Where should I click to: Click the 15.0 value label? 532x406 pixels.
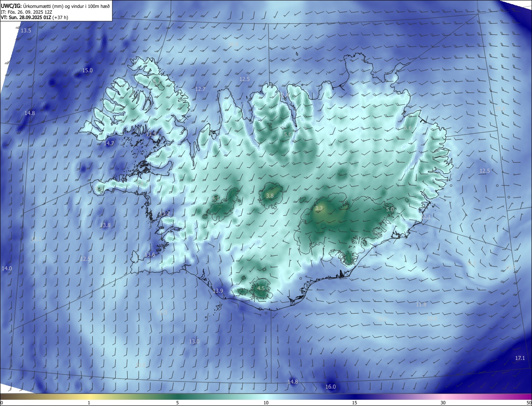(87, 71)
